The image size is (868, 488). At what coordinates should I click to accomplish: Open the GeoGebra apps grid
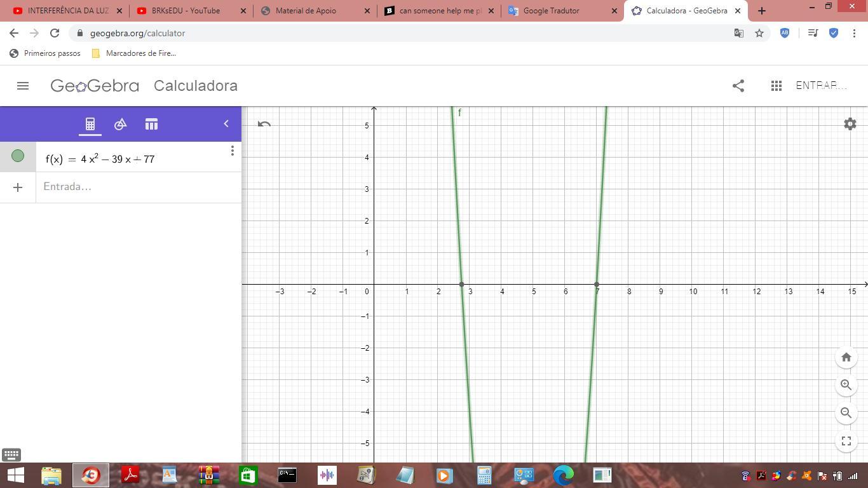click(776, 86)
